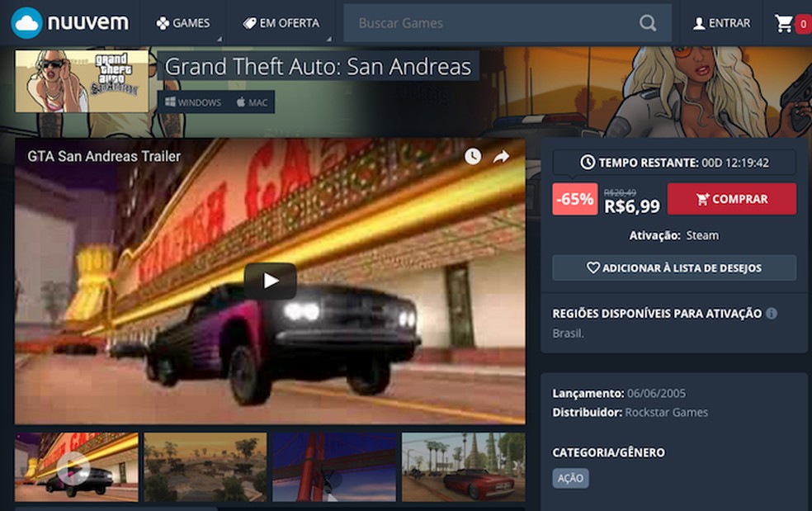Click the ENTRAR user profile icon
This screenshot has width=812, height=511.
tap(699, 23)
